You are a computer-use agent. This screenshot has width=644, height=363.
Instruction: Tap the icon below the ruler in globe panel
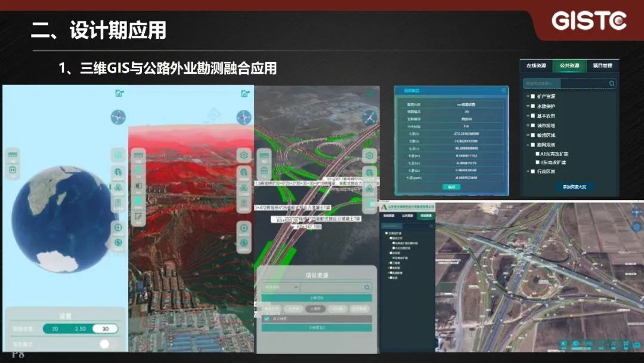pyautogui.click(x=13, y=170)
